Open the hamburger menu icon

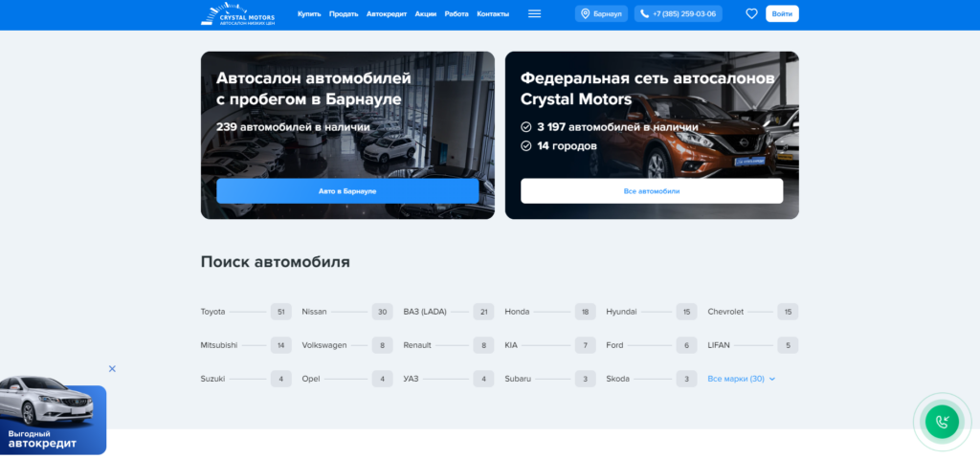(534, 13)
